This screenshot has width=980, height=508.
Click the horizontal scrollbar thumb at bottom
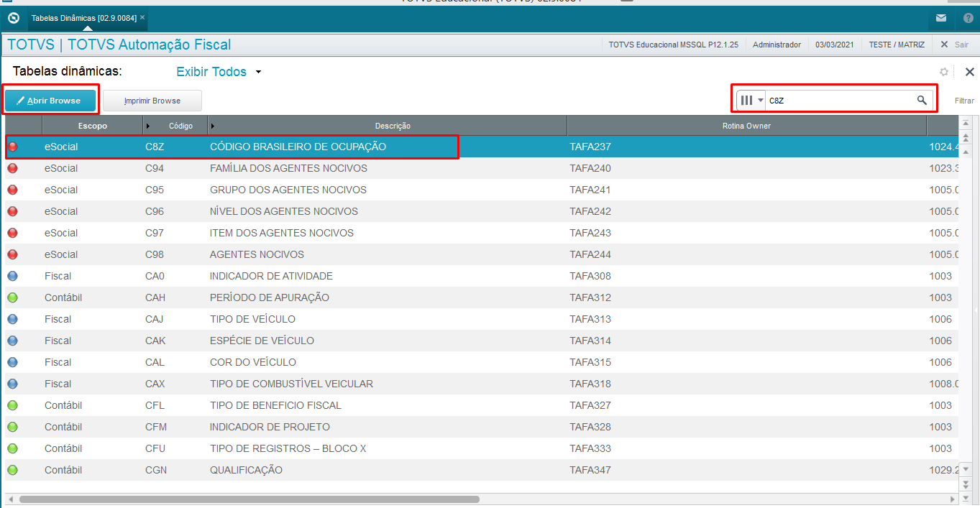tap(249, 499)
